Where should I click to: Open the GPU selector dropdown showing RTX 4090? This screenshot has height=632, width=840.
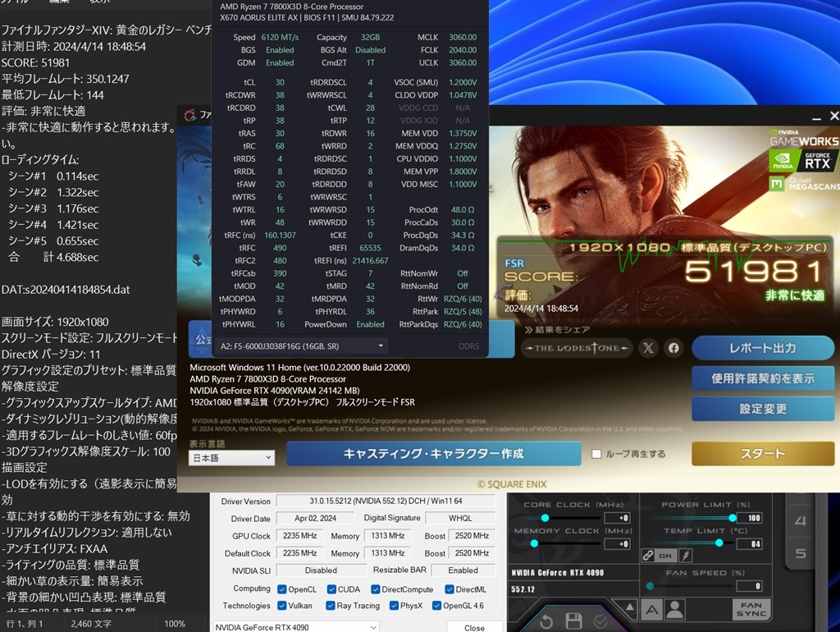(x=295, y=626)
